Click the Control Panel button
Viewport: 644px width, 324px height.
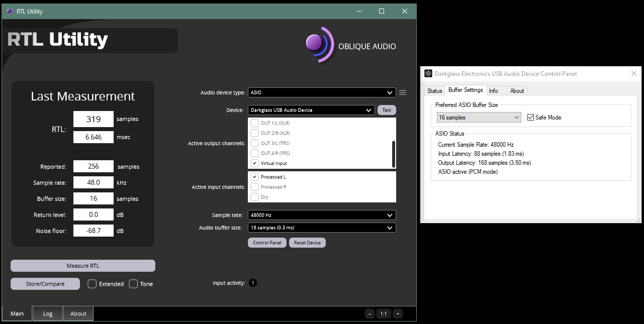267,243
